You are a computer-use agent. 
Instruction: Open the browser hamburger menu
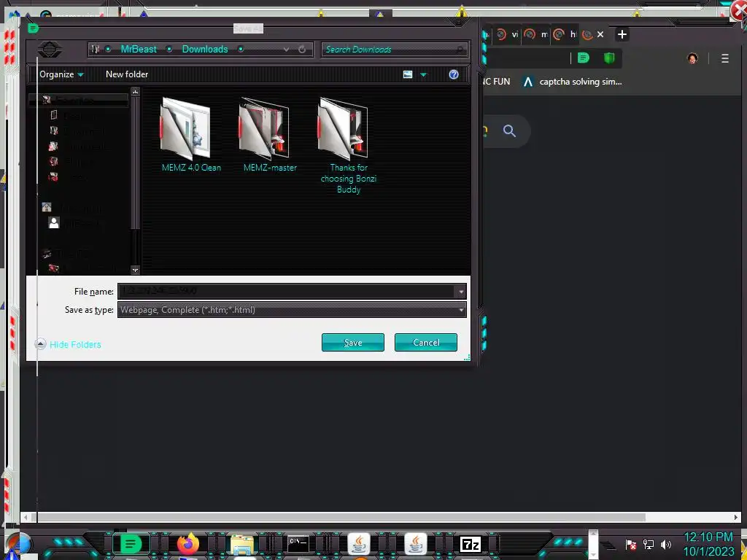pyautogui.click(x=724, y=58)
